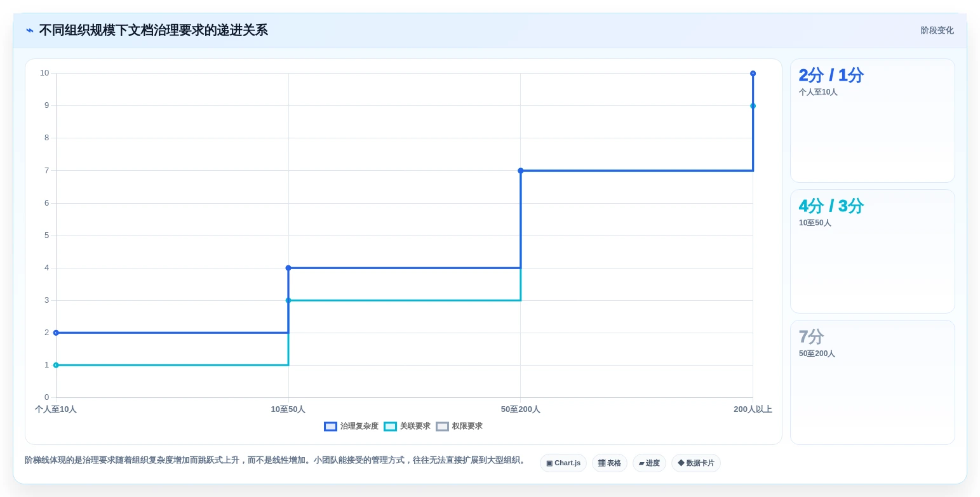980x497 pixels.
Task: Click the 关联要求 point at value 9
Action: 753,106
